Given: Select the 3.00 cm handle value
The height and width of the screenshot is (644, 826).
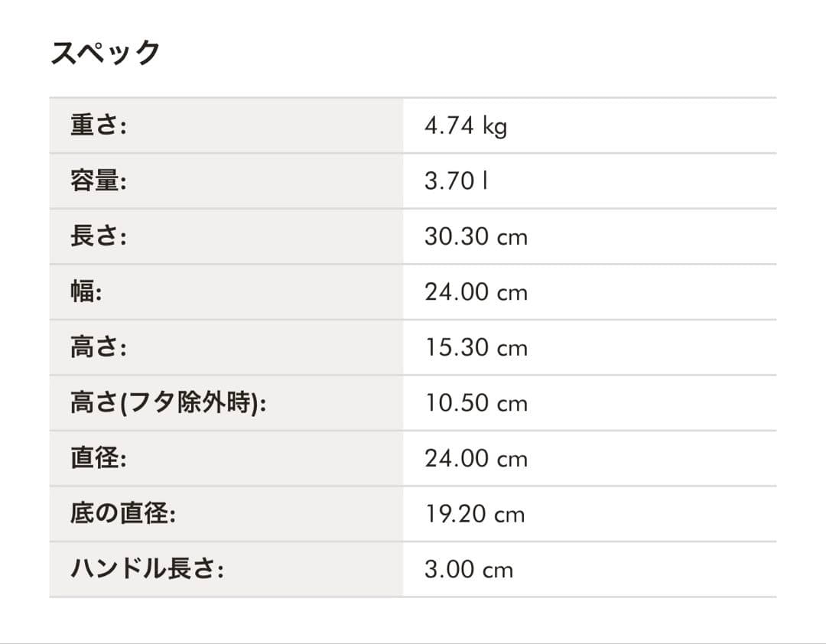Looking at the screenshot, I should pyautogui.click(x=469, y=570).
